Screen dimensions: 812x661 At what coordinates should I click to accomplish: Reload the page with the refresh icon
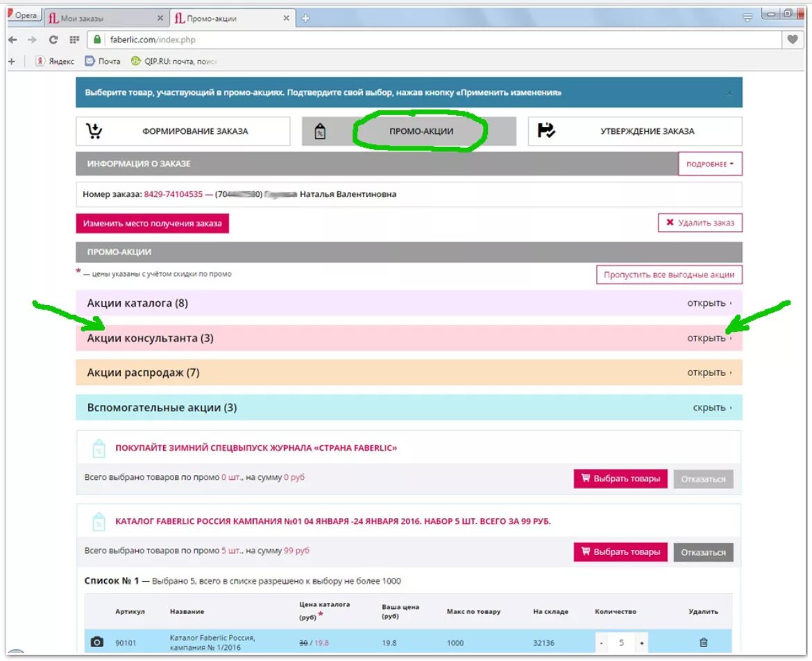[x=53, y=40]
